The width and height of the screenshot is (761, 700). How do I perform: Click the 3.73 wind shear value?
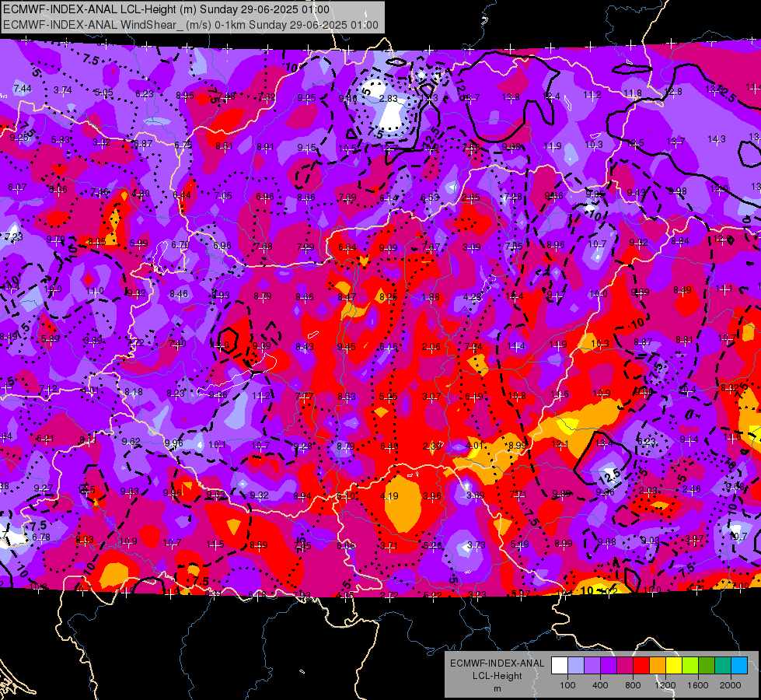pos(476,545)
